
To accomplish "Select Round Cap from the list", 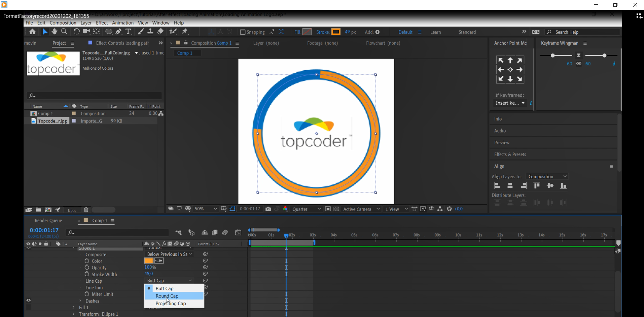I will [174, 296].
